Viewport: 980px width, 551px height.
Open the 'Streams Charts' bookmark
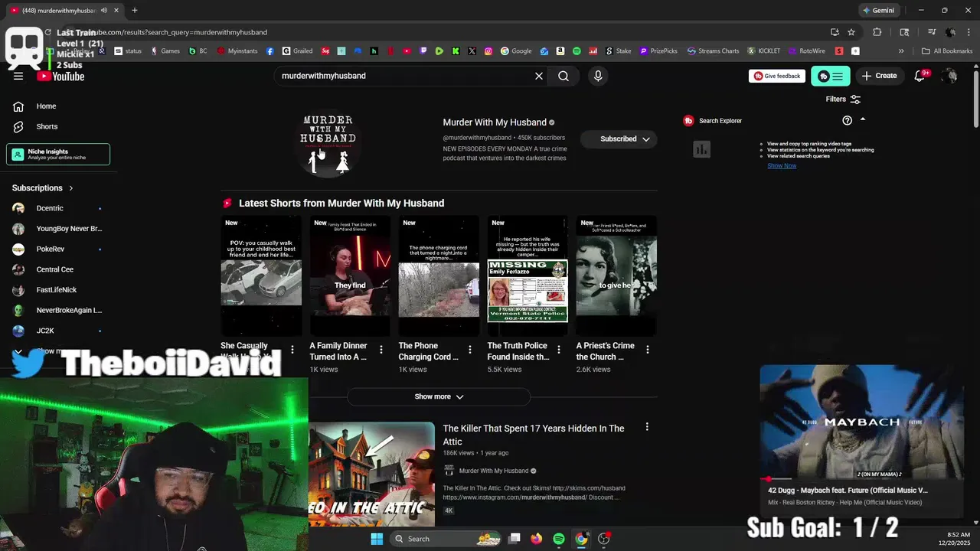[x=714, y=51]
